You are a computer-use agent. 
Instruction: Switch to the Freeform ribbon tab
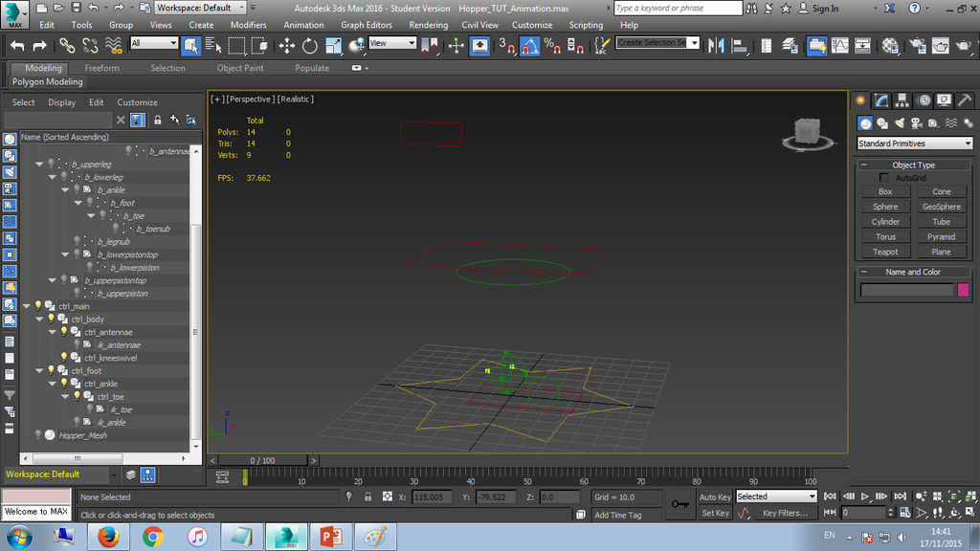click(x=101, y=68)
